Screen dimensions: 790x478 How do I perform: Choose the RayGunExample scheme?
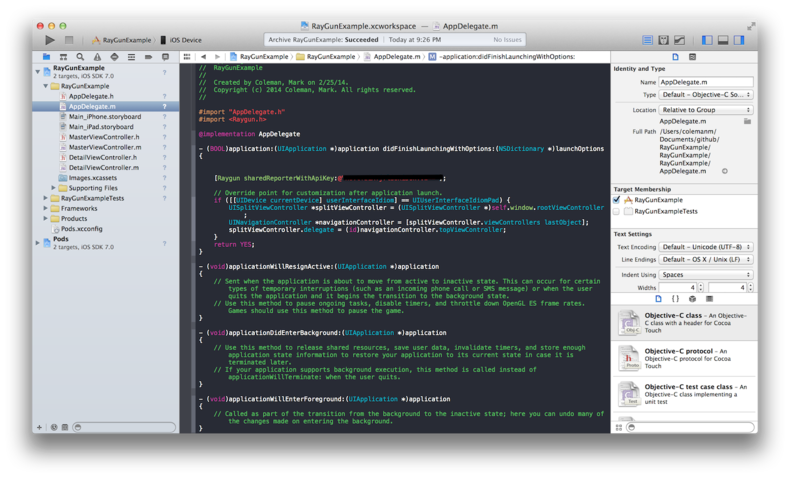(x=121, y=40)
